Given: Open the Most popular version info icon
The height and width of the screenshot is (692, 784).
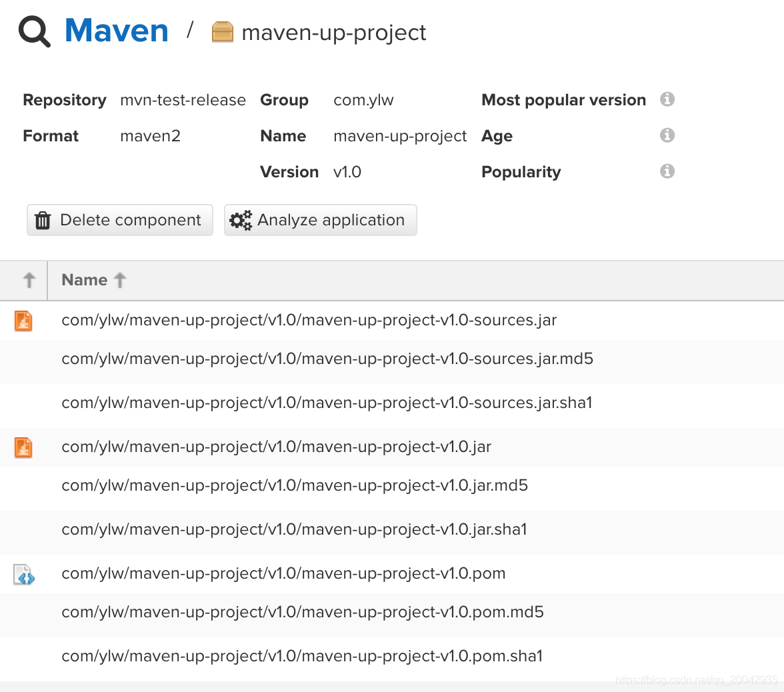Looking at the screenshot, I should click(x=667, y=99).
